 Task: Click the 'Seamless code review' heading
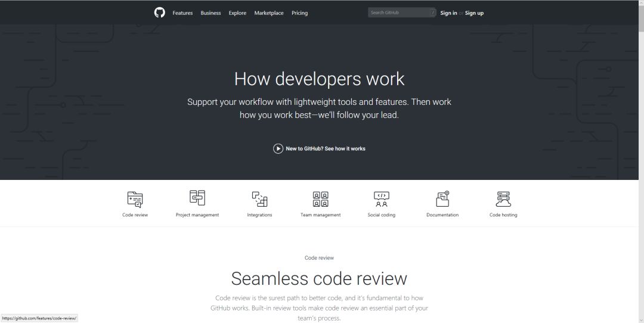319,278
